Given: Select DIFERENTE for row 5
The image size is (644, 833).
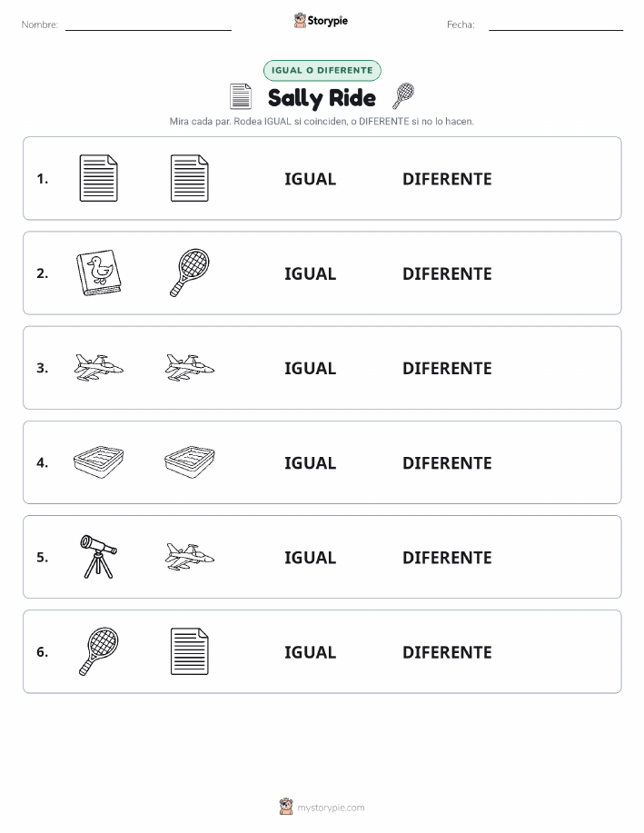Looking at the screenshot, I should point(447,557).
